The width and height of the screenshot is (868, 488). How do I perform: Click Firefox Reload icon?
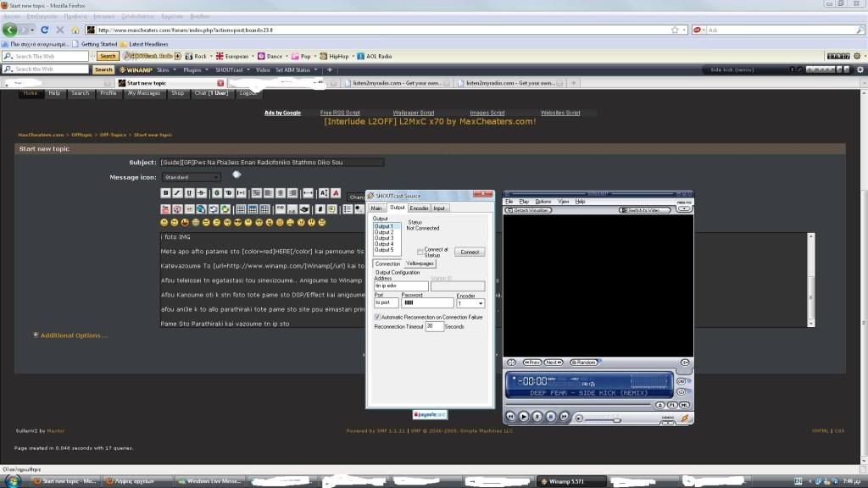[x=59, y=30]
